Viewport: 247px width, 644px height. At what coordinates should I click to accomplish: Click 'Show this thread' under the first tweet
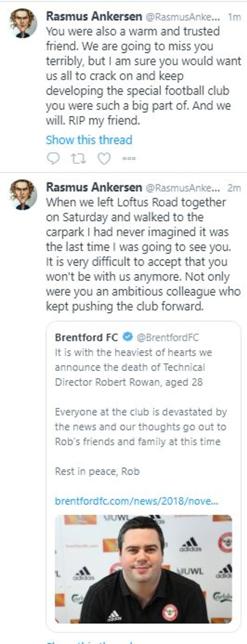pyautogui.click(x=89, y=140)
